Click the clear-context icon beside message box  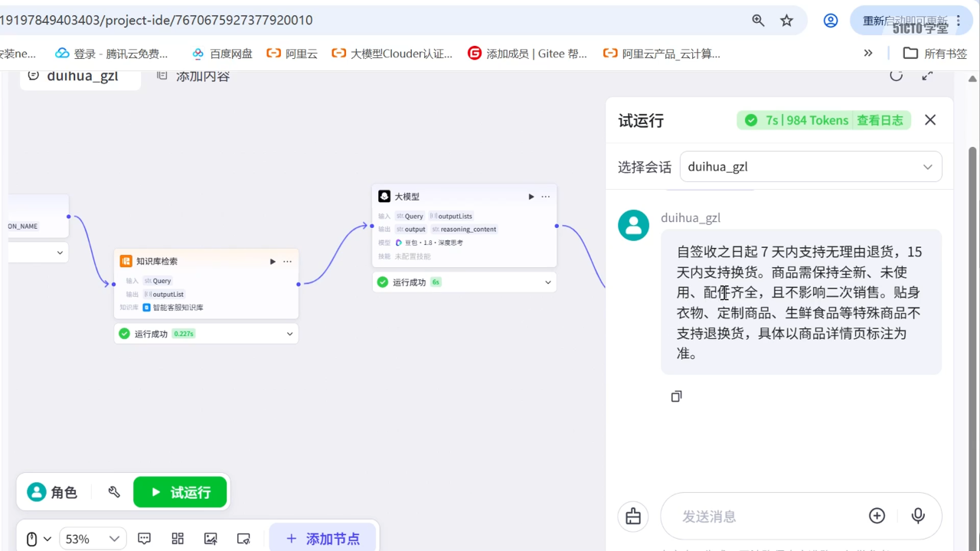point(633,517)
